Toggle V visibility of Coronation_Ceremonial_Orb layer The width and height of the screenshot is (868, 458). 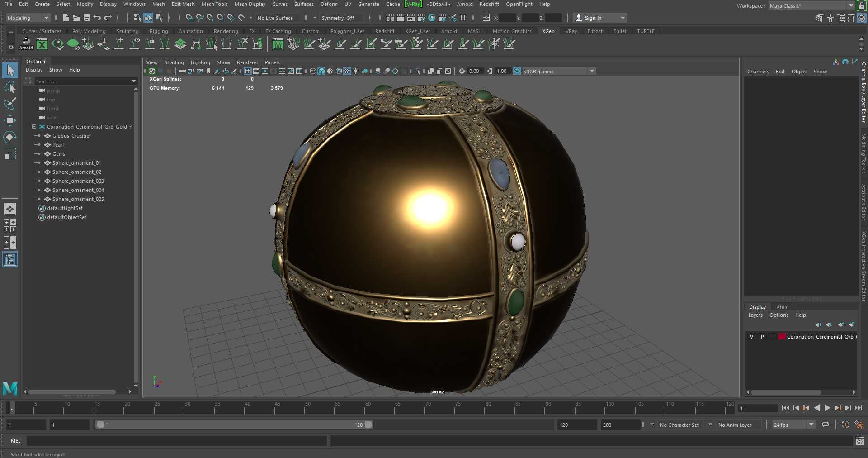tap(751, 337)
